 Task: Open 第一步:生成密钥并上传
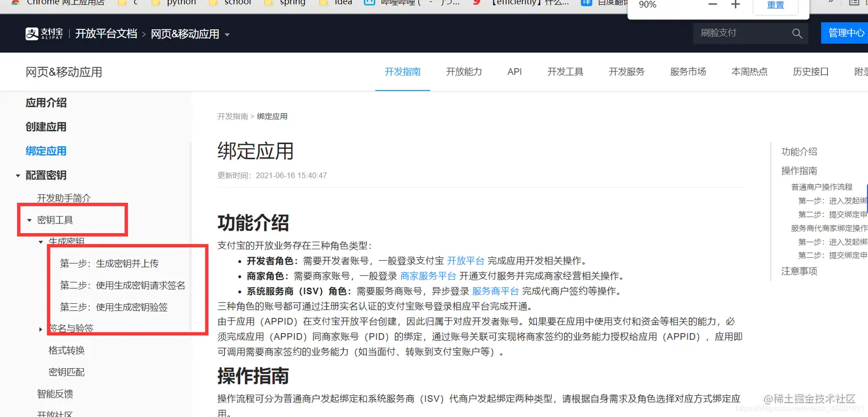(109, 264)
